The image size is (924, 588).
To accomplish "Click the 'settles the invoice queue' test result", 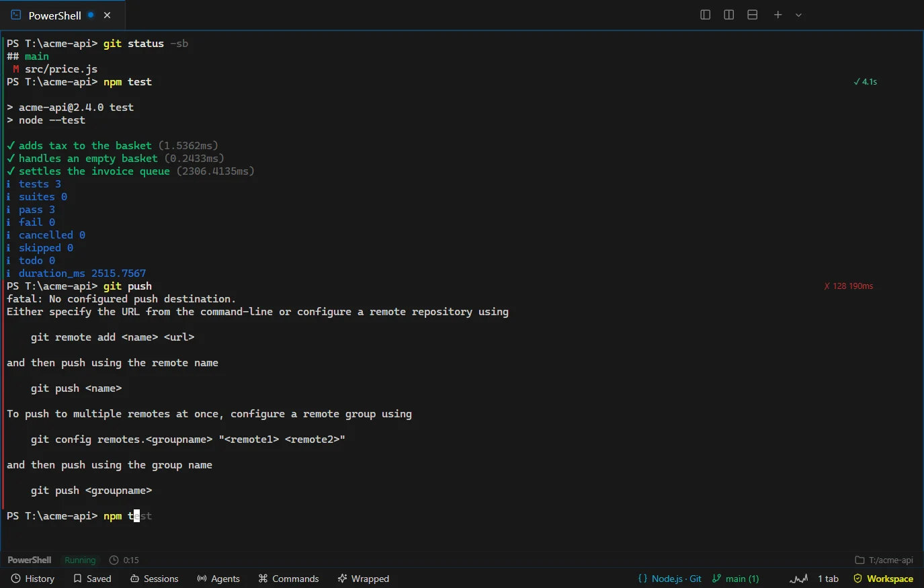I will point(130,171).
